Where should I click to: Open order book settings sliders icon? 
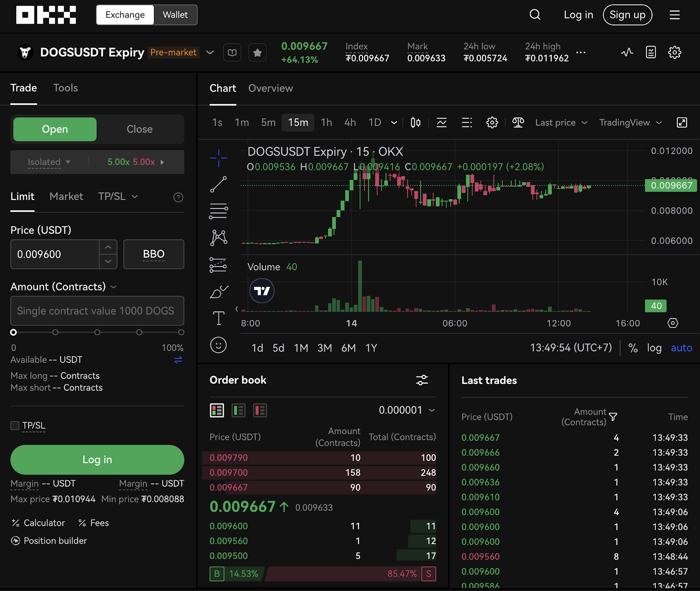[x=422, y=380]
